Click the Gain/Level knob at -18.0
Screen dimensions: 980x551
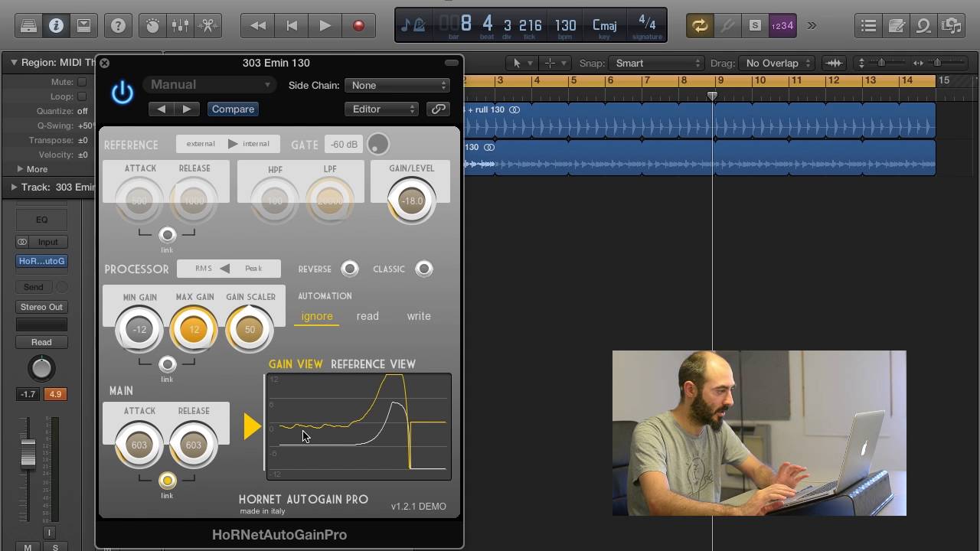pos(412,201)
